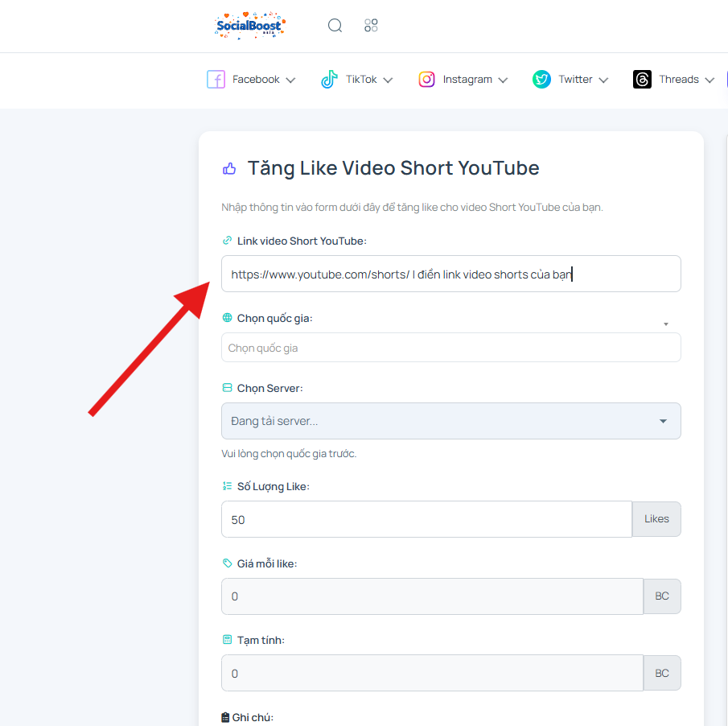Click the clipboard icon beside Ghi chú
This screenshot has width=728, height=726.
coord(225,718)
